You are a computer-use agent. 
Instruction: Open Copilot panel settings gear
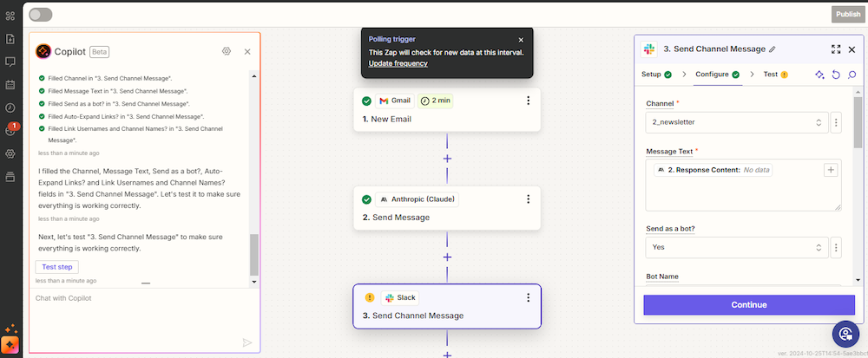click(226, 51)
